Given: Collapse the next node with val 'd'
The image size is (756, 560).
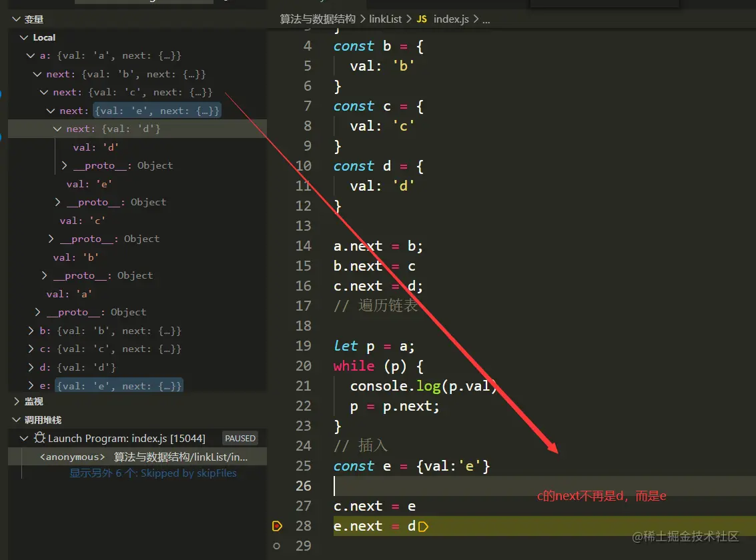Looking at the screenshot, I should pos(57,129).
